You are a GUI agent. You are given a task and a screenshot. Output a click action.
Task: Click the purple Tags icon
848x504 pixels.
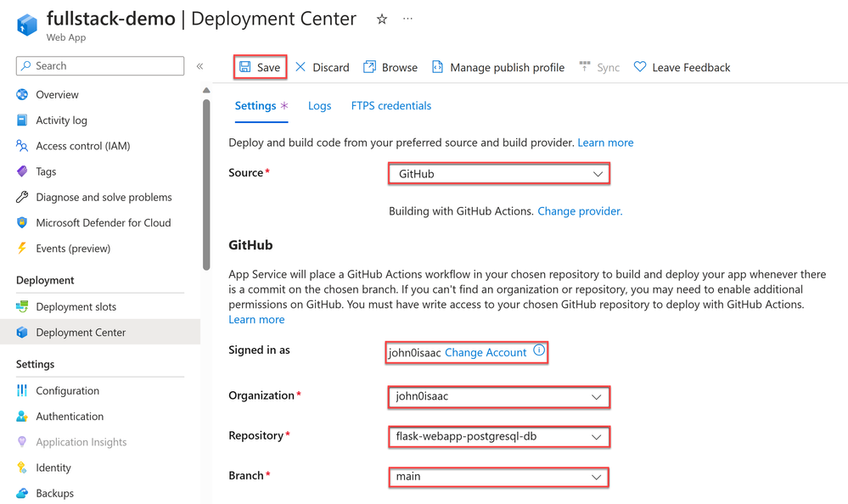[x=22, y=171]
